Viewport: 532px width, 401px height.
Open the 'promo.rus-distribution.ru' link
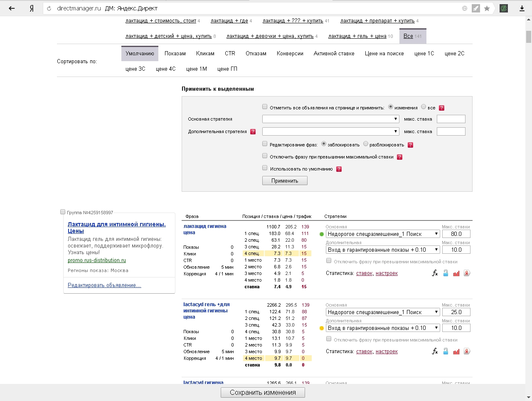coord(97,260)
